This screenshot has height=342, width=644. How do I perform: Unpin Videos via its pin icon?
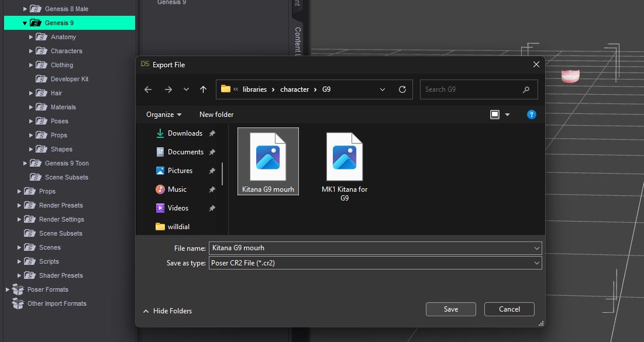tap(212, 209)
